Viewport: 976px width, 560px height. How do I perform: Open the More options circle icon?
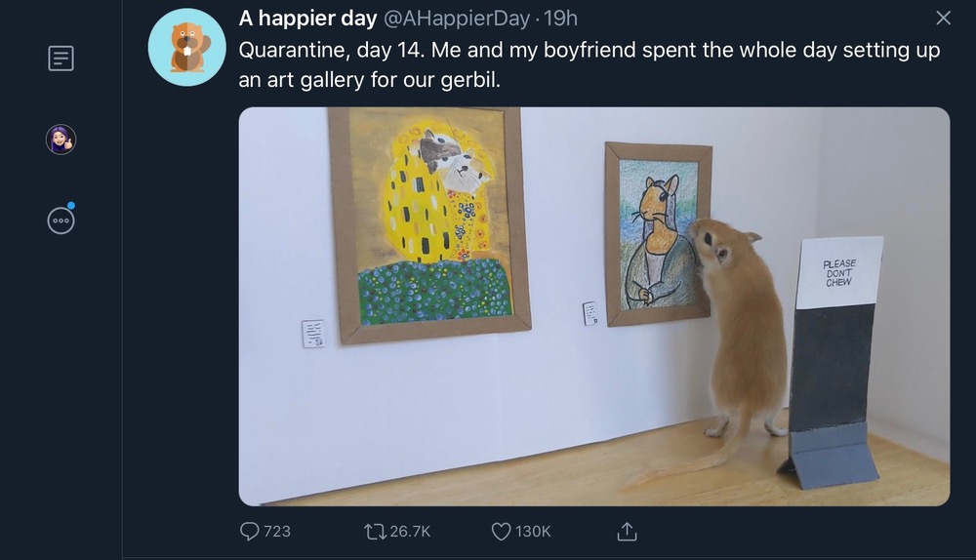[61, 220]
